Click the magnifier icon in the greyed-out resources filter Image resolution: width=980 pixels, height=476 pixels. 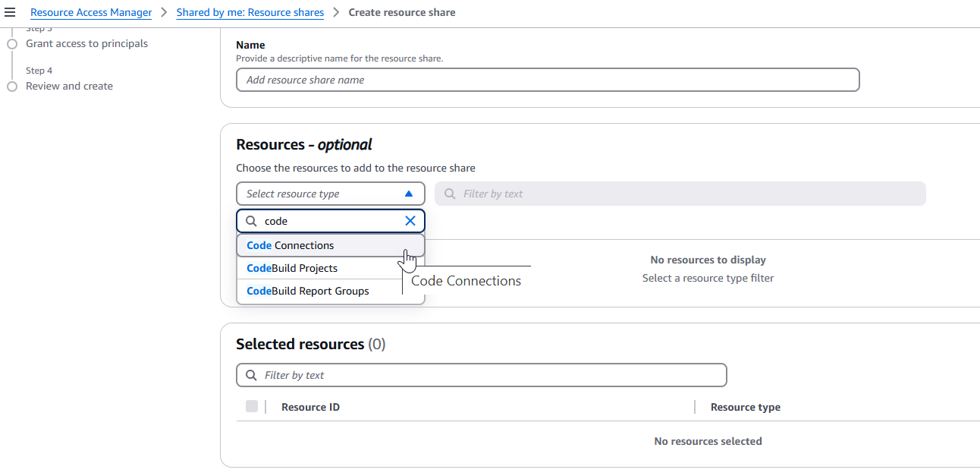[450, 194]
